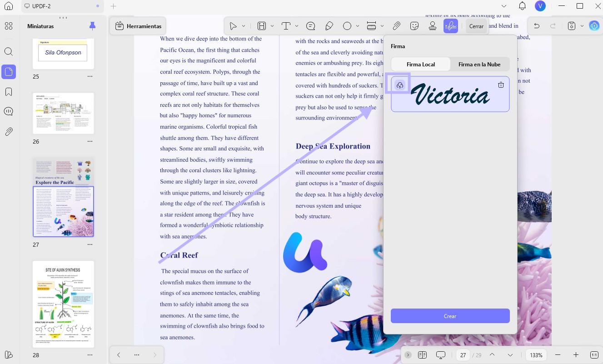603x364 pixels.
Task: Redo the last action
Action: [553, 26]
